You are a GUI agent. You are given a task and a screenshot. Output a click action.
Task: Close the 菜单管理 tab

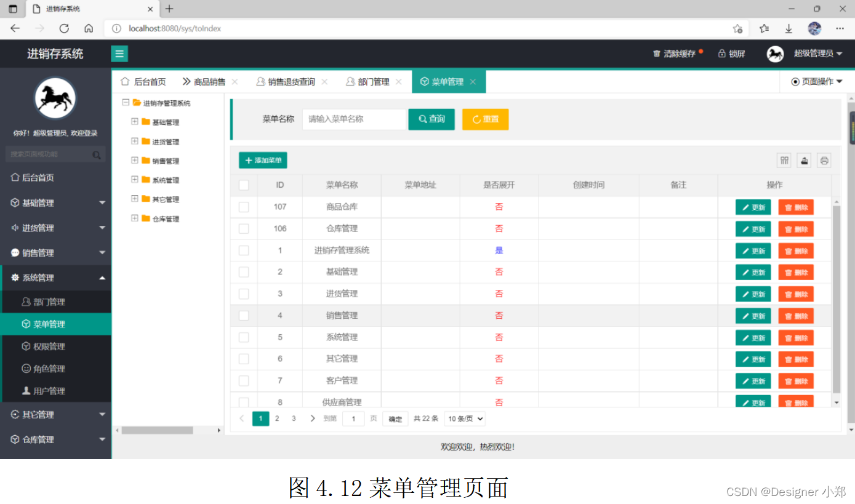[x=473, y=82]
